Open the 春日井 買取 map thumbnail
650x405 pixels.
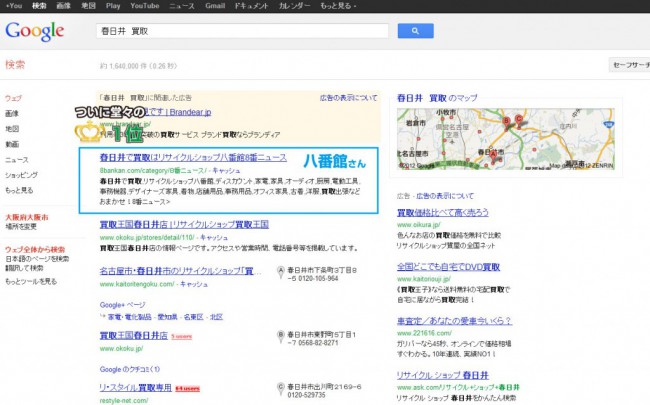506,139
